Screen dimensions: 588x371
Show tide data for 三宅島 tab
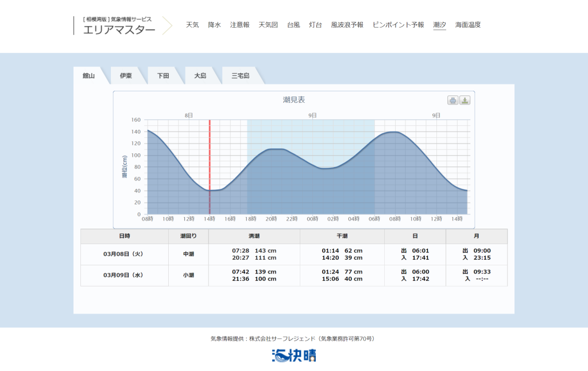[240, 76]
